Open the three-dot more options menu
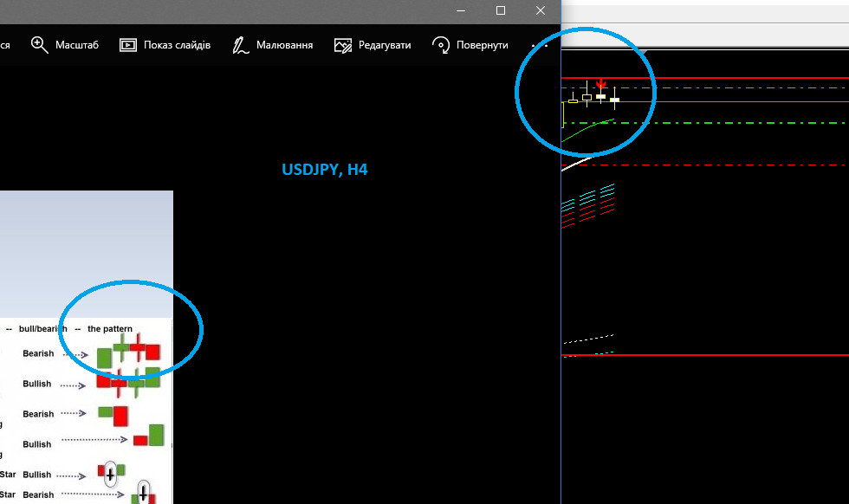Screen dimensions: 849x504 [x=540, y=45]
